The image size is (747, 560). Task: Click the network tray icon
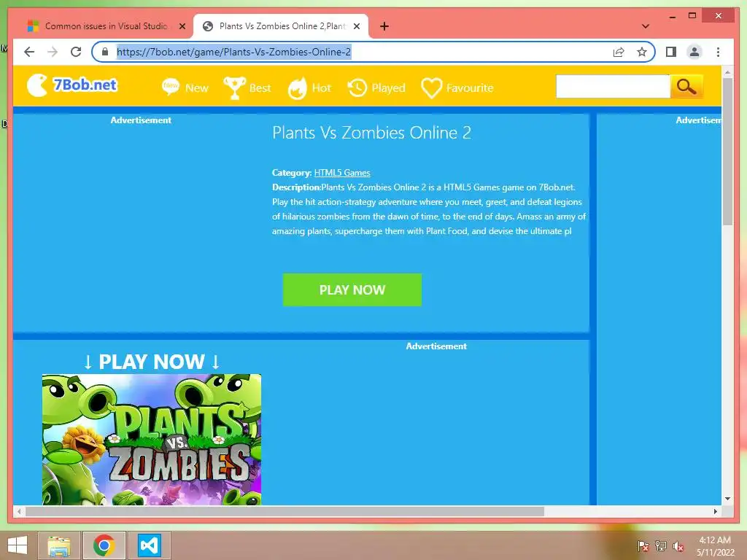pos(661,546)
